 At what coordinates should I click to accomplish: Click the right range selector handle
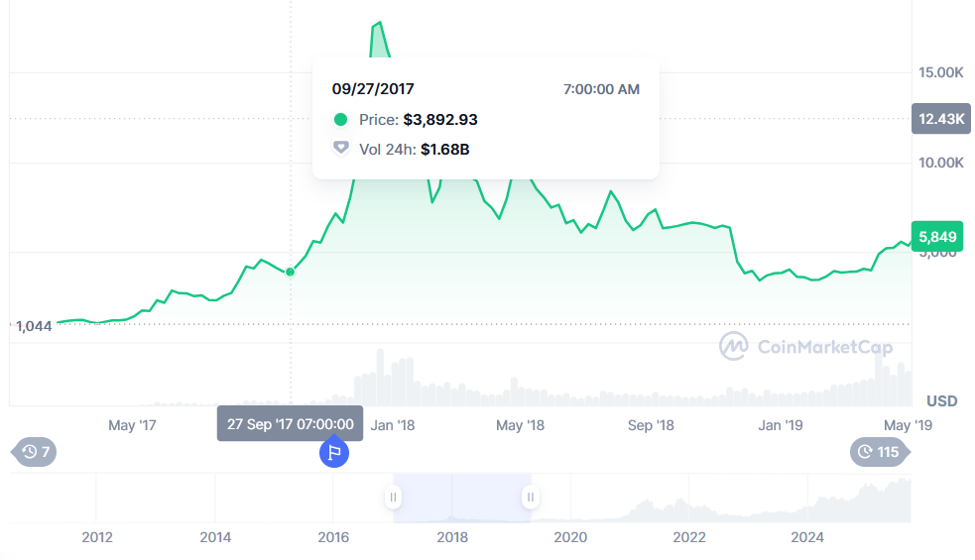[x=531, y=497]
